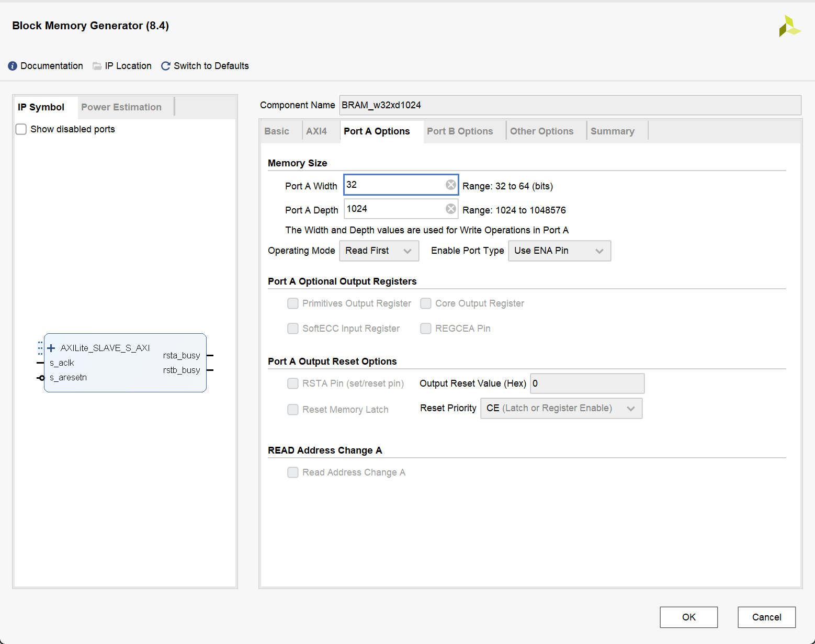This screenshot has height=644, width=815.
Task: Select the Port A Options tab
Action: pos(377,131)
